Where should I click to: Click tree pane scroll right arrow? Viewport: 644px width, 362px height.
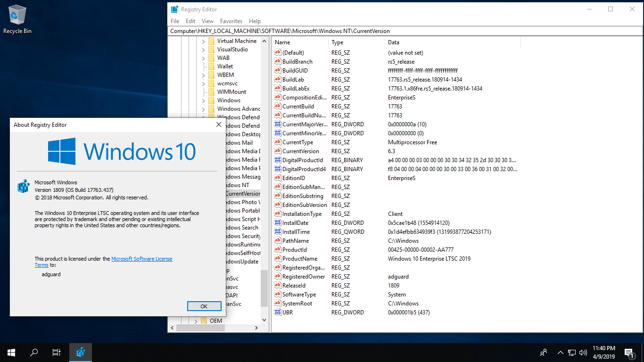point(256,328)
